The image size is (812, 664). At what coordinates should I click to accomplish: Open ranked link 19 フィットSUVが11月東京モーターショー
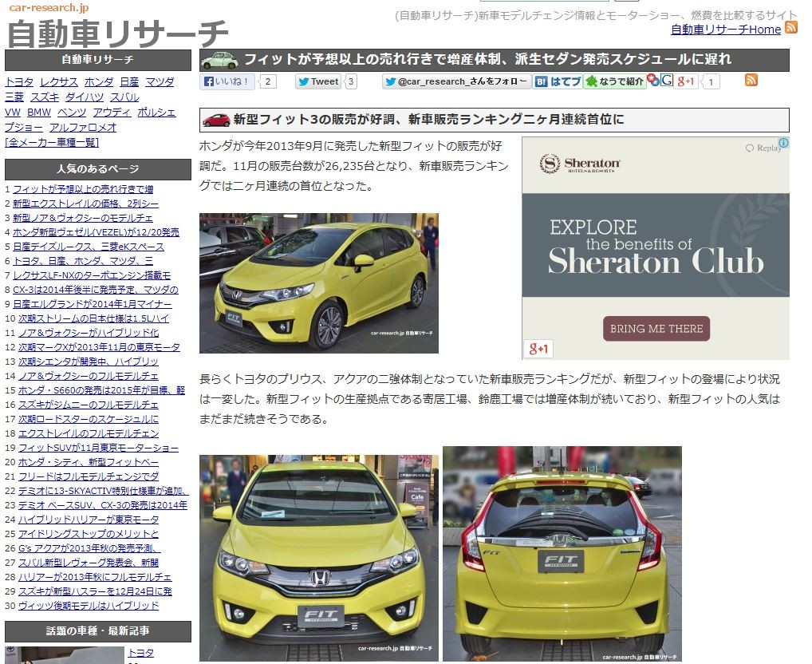point(98,448)
